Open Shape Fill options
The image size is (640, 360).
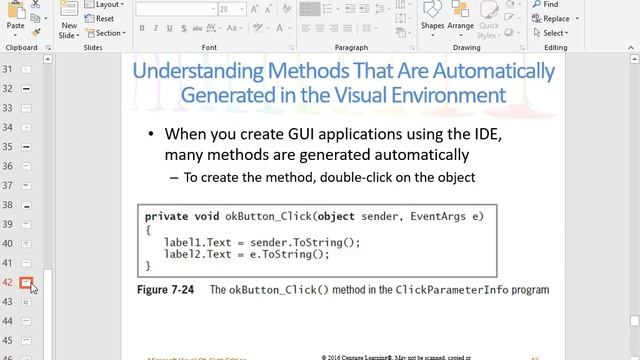click(512, 4)
